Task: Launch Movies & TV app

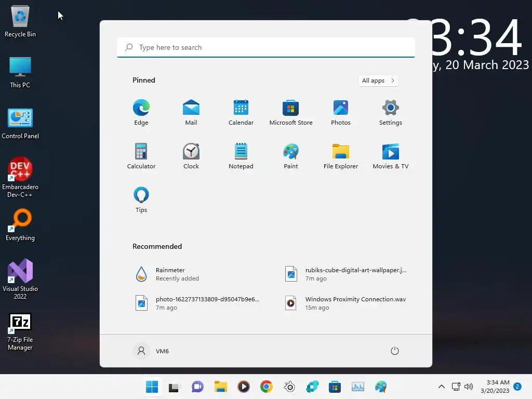Action: 391,156
